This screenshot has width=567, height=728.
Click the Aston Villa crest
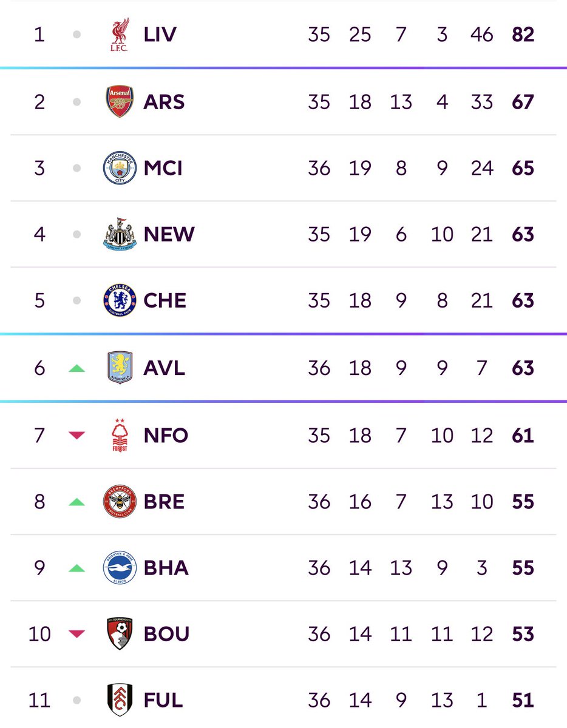pyautogui.click(x=120, y=368)
